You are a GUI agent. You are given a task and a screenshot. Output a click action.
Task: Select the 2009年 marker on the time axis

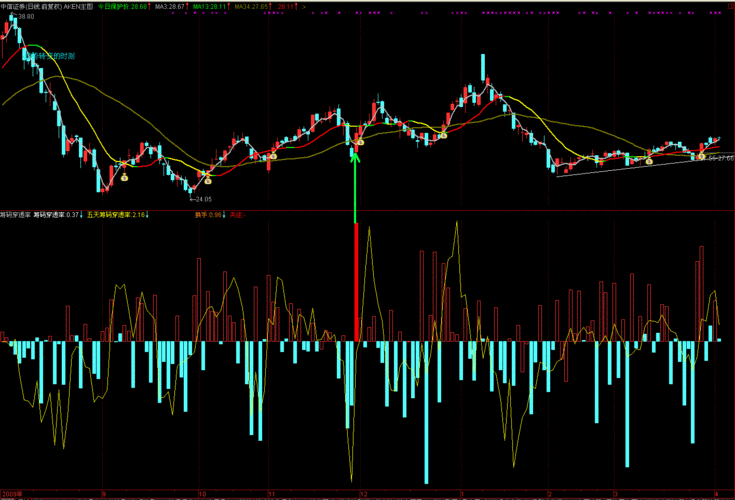12,494
